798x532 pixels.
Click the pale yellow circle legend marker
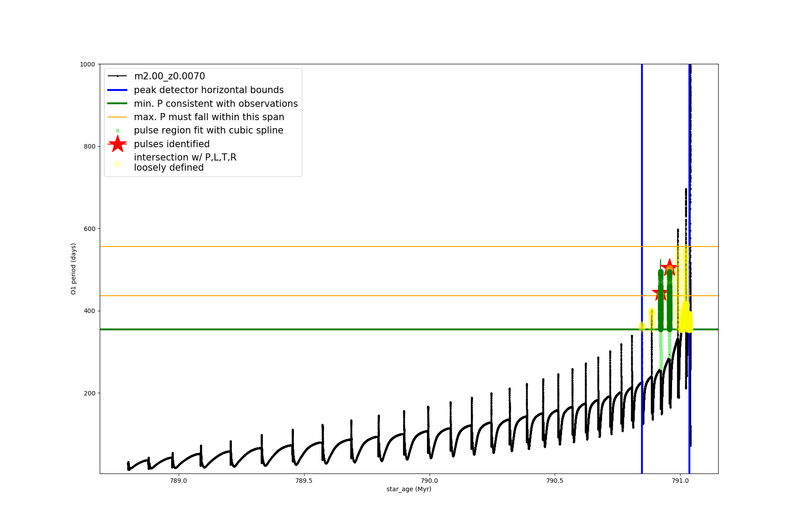117,164
